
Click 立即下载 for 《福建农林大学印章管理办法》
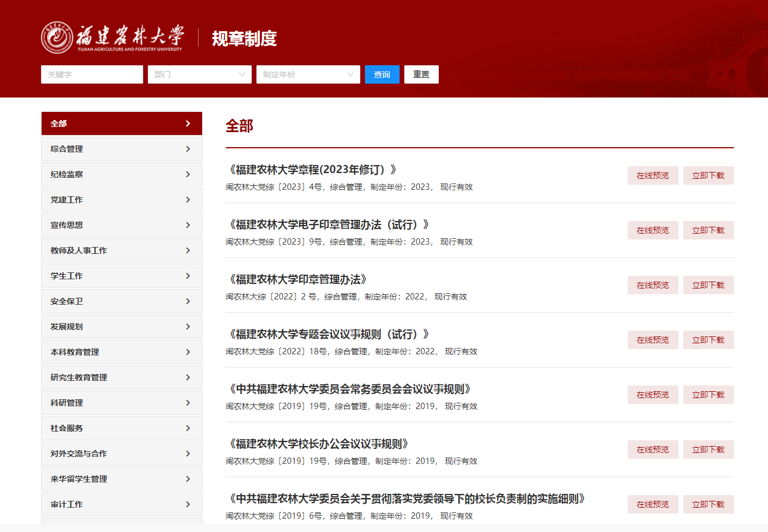(709, 285)
